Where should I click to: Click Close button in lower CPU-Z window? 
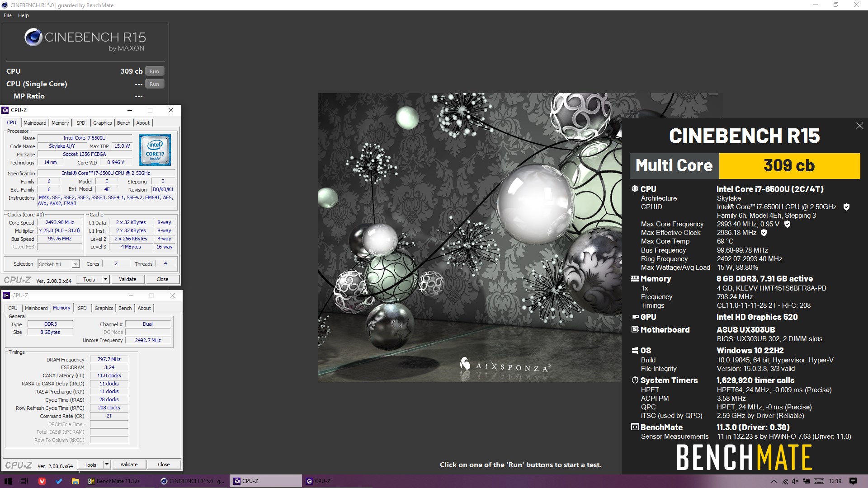pyautogui.click(x=164, y=465)
